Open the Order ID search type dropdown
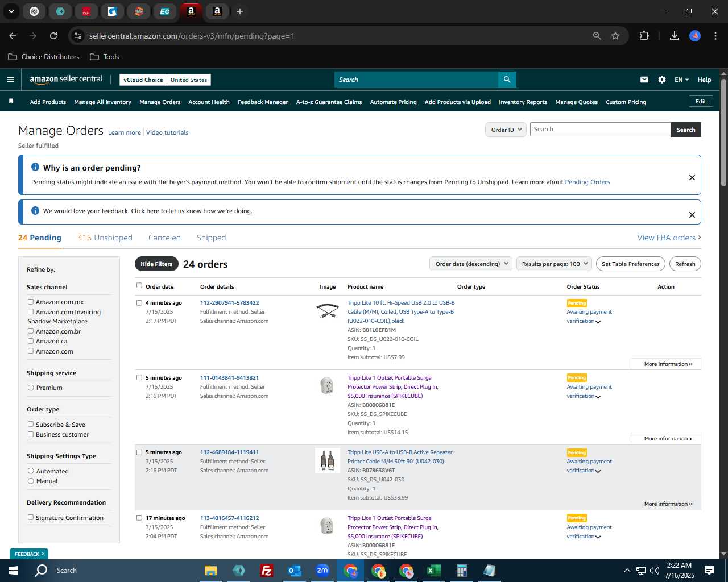Image resolution: width=728 pixels, height=582 pixels. click(x=506, y=130)
